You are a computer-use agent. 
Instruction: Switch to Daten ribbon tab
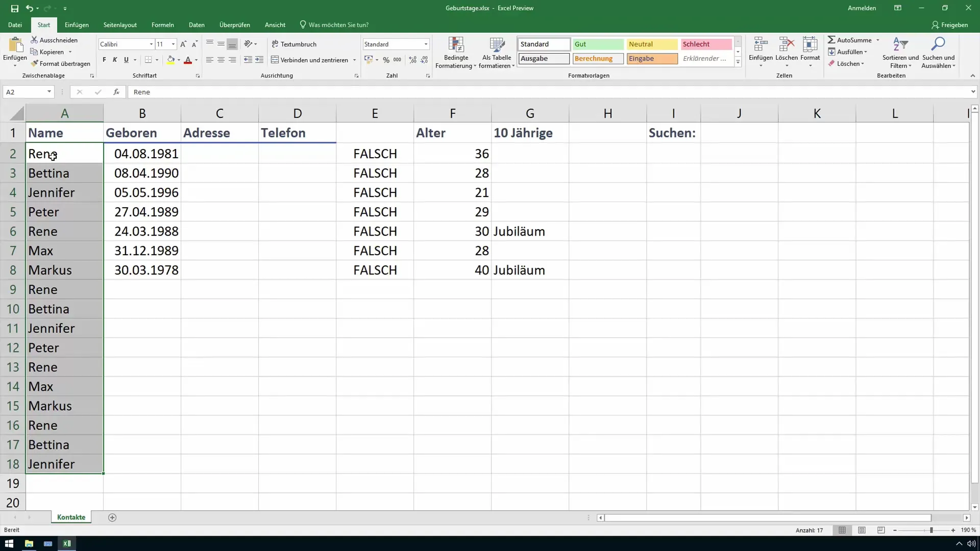pyautogui.click(x=197, y=24)
